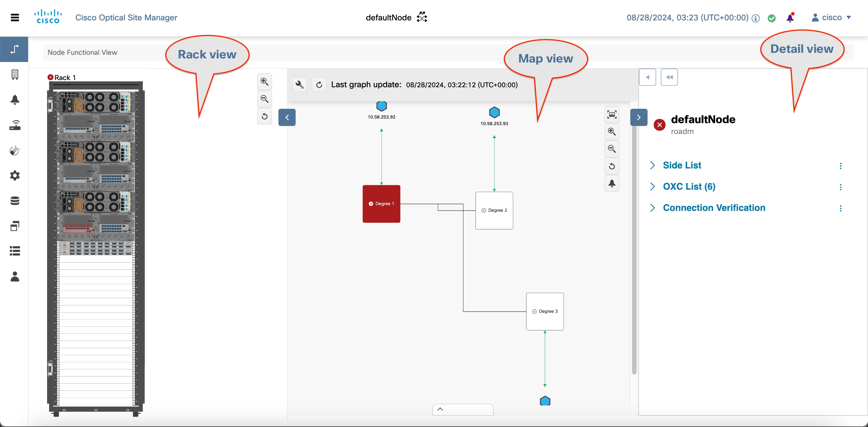Click the defaultNode header name
Viewport: 868px width, 427px height.
(388, 18)
